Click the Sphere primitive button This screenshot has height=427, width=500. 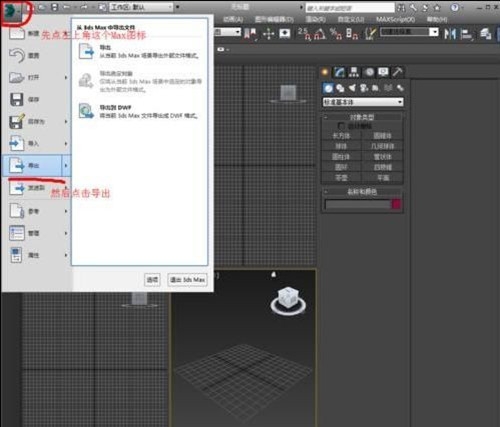[341, 146]
